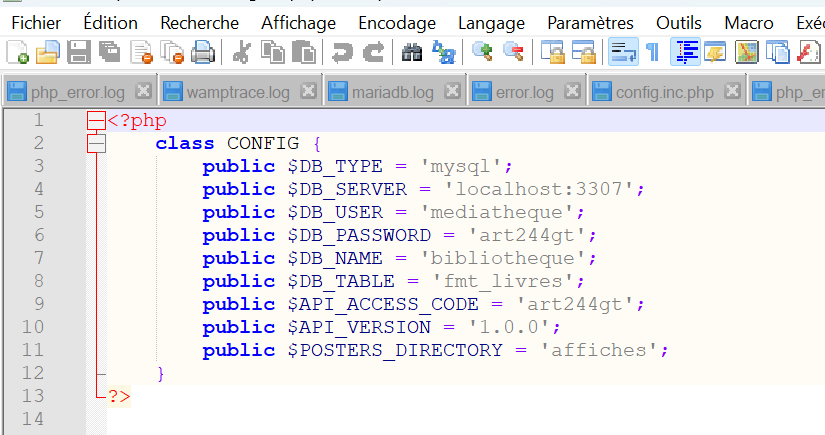This screenshot has height=435, width=825.
Task: Click the Print icon in toolbar
Action: click(x=203, y=52)
